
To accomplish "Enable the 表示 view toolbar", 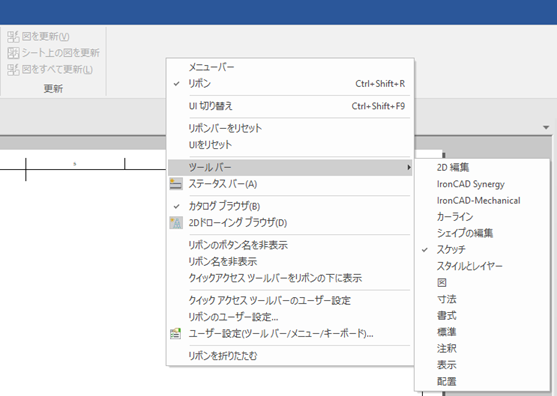I will 482,365.
